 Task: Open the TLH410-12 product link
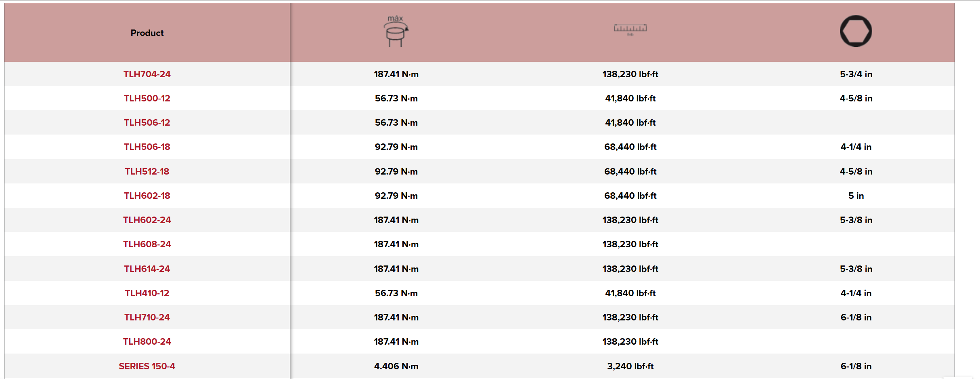tap(147, 293)
